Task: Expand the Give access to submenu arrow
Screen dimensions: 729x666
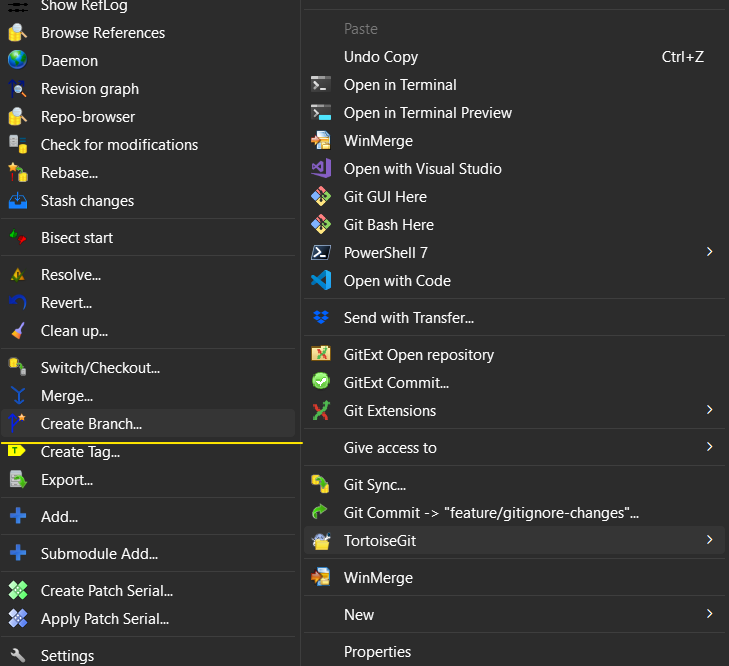Action: tap(709, 446)
